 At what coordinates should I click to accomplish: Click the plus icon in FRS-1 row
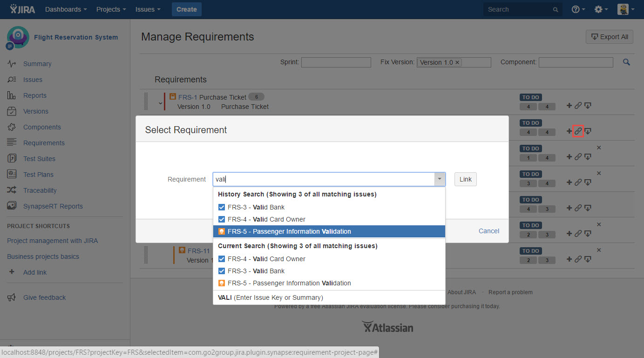tap(569, 106)
